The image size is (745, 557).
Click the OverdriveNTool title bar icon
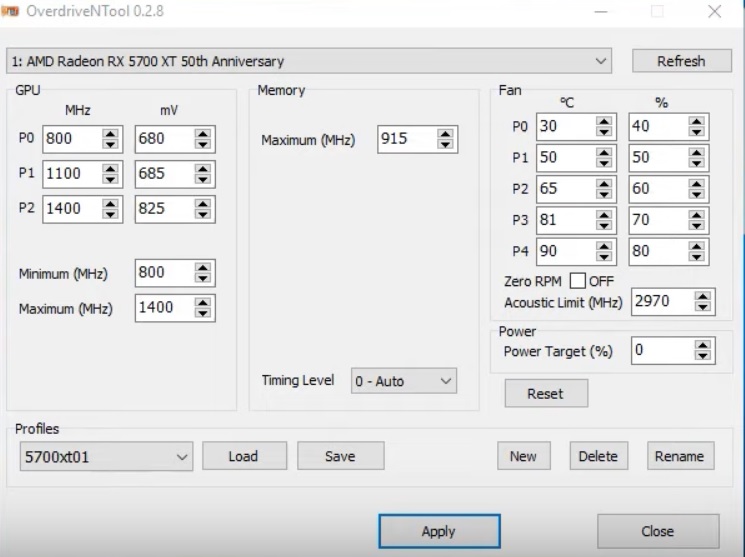click(10, 10)
